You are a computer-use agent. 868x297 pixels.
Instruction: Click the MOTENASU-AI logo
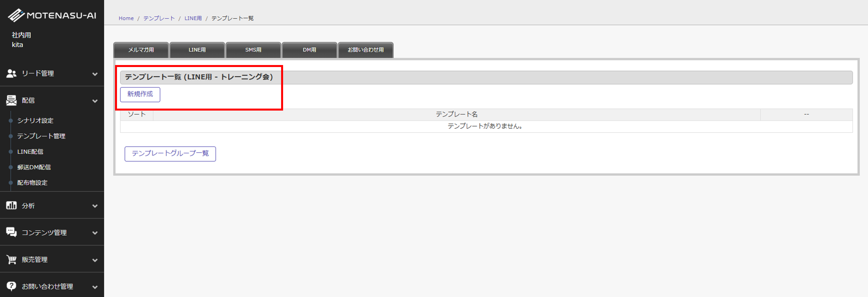click(52, 15)
